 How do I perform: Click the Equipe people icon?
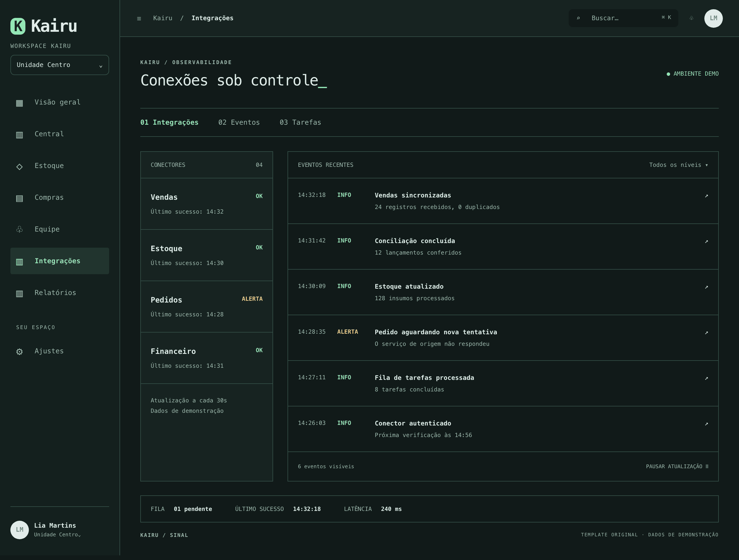[19, 229]
